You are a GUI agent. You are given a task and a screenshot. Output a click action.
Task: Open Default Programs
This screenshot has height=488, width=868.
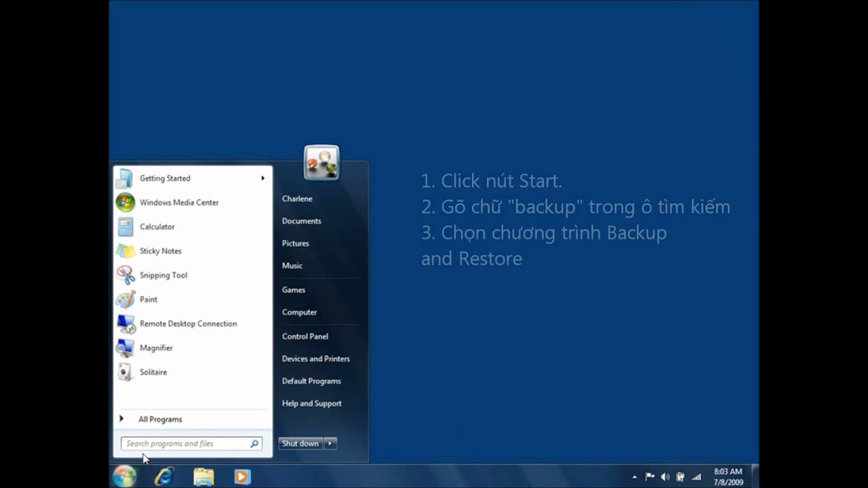(x=311, y=381)
